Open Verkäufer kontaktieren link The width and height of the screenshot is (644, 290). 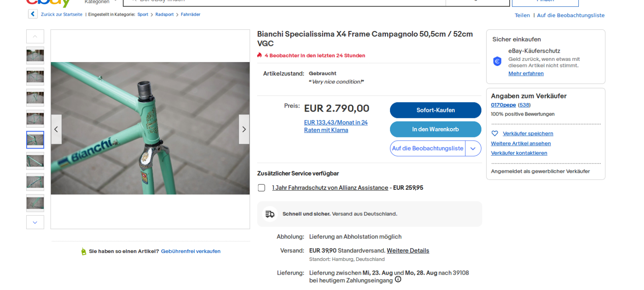pyautogui.click(x=519, y=153)
